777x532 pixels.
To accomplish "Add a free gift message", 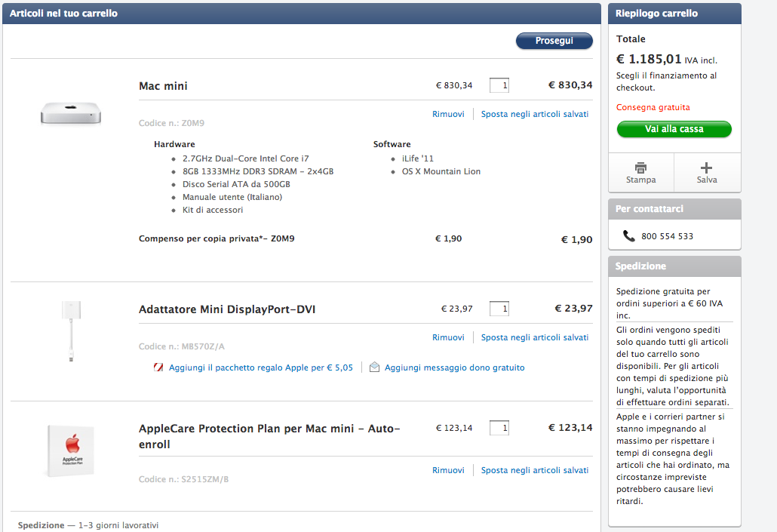I will (454, 367).
